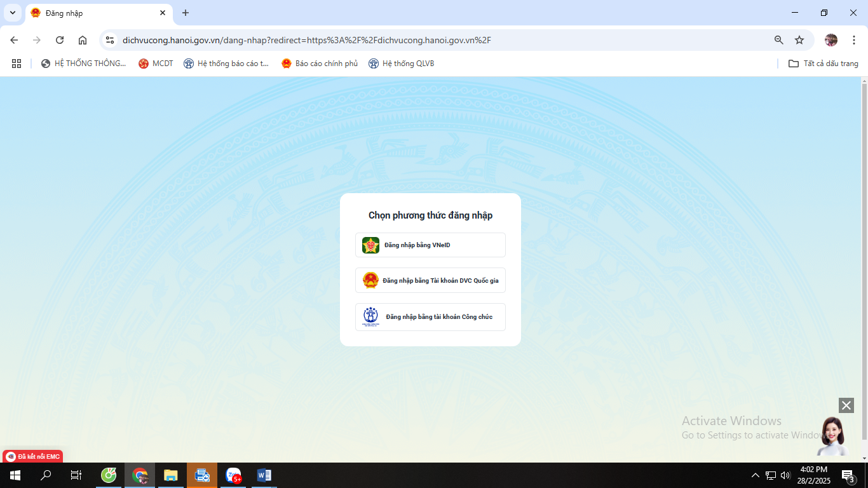Screen dimensions: 868x488
Task: Click the Đã kết nối EMC badge
Action: 33,456
